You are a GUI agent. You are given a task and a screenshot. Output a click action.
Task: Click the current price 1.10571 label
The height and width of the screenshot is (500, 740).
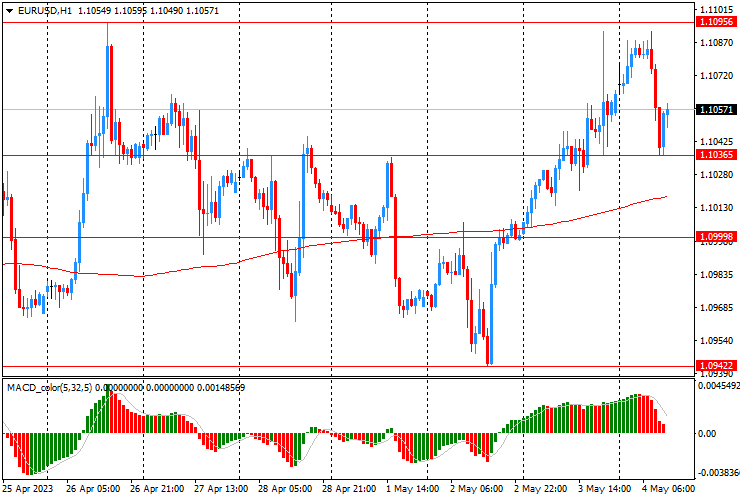[716, 110]
